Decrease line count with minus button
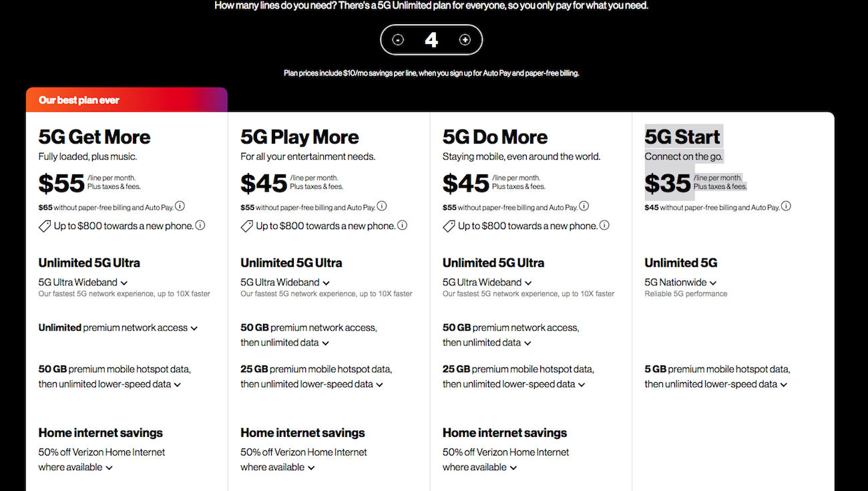The height and width of the screenshot is (491, 868). point(398,40)
